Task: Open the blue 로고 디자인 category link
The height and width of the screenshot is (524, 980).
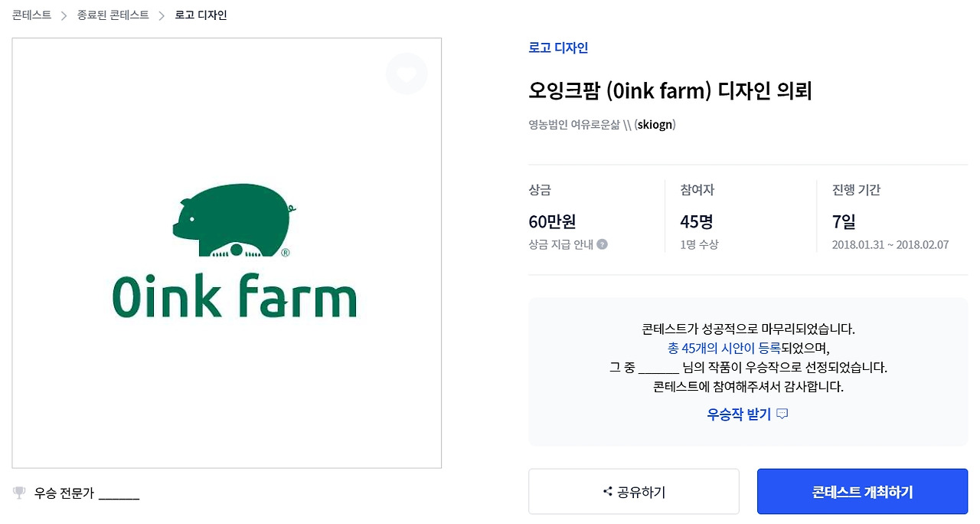Action: (x=558, y=47)
